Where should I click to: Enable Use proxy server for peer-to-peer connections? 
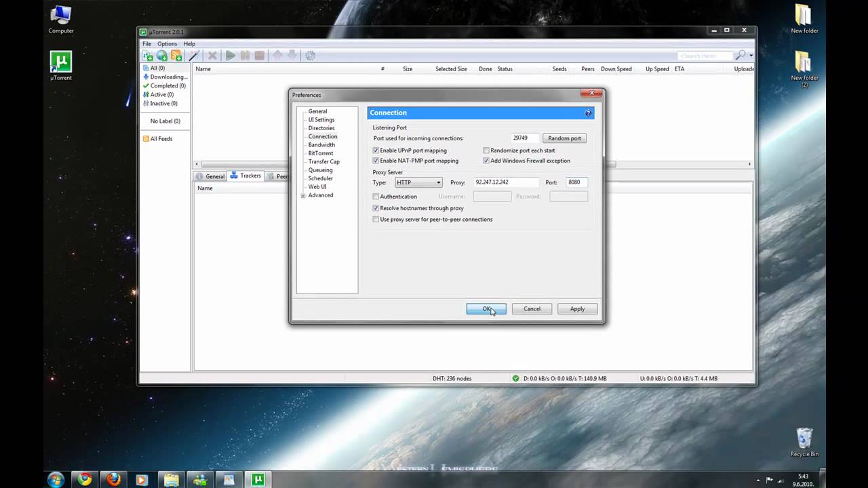click(x=376, y=220)
